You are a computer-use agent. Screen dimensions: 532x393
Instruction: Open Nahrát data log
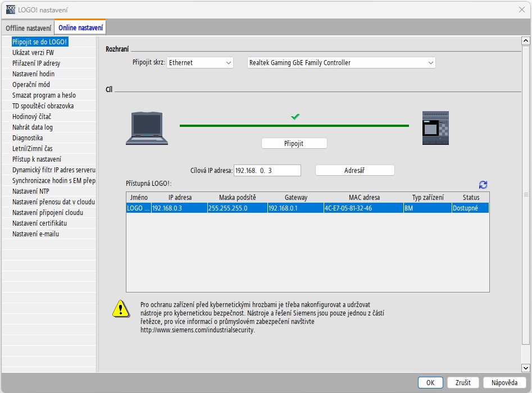tap(33, 127)
